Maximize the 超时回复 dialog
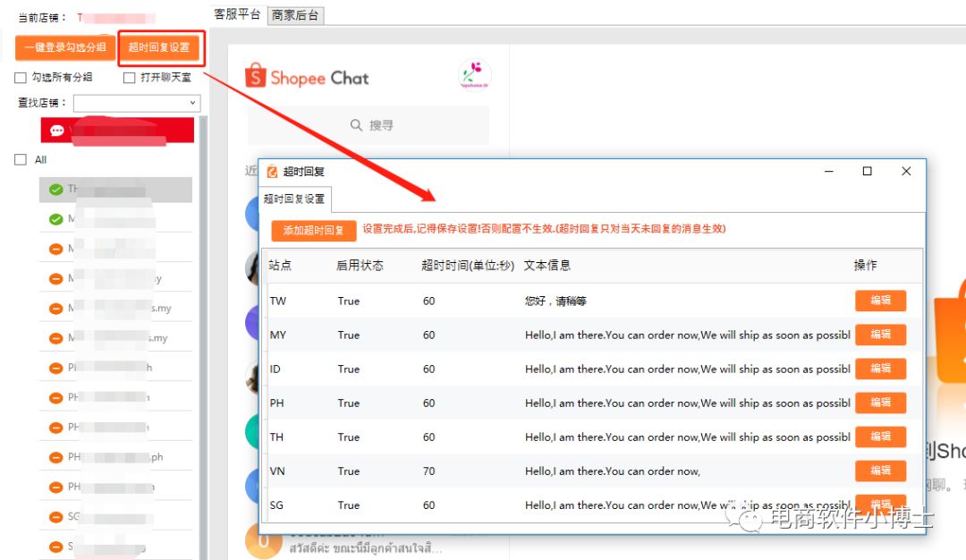Screen dimensions: 966x560 click(x=867, y=171)
